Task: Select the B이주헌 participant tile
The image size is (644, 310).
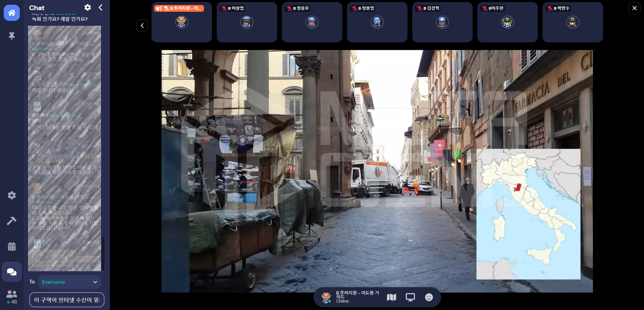Action: (507, 22)
